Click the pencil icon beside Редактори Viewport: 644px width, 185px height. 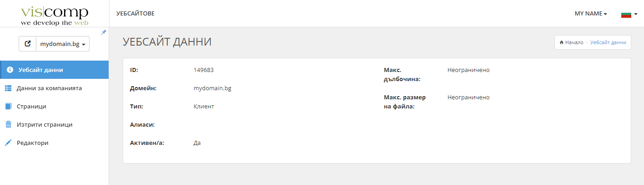click(8, 143)
